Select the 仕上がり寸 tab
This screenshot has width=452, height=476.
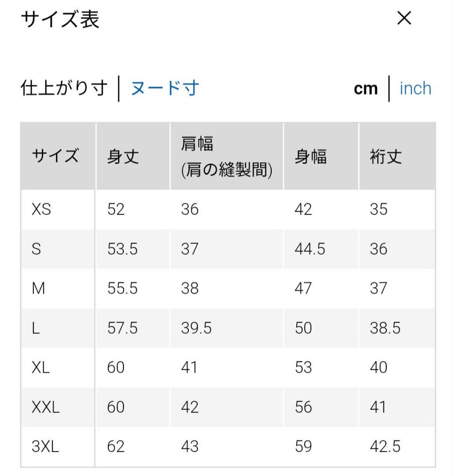[64, 88]
